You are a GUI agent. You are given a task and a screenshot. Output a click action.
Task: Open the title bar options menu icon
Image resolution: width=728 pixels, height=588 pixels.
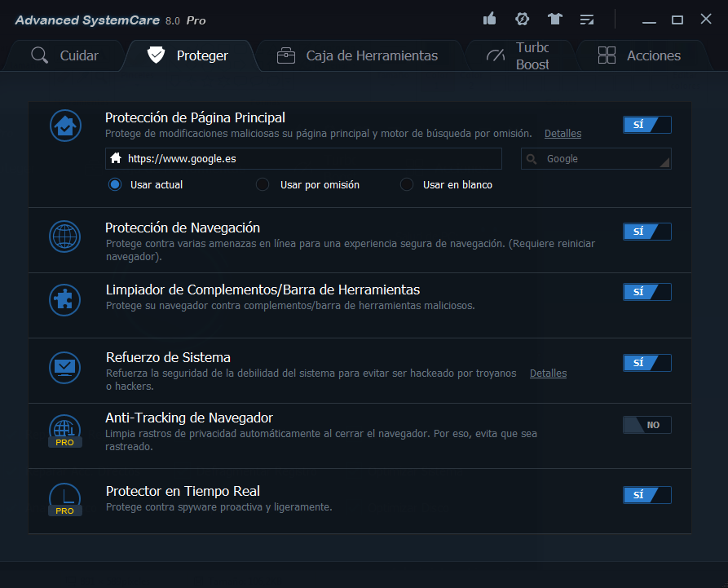point(587,19)
